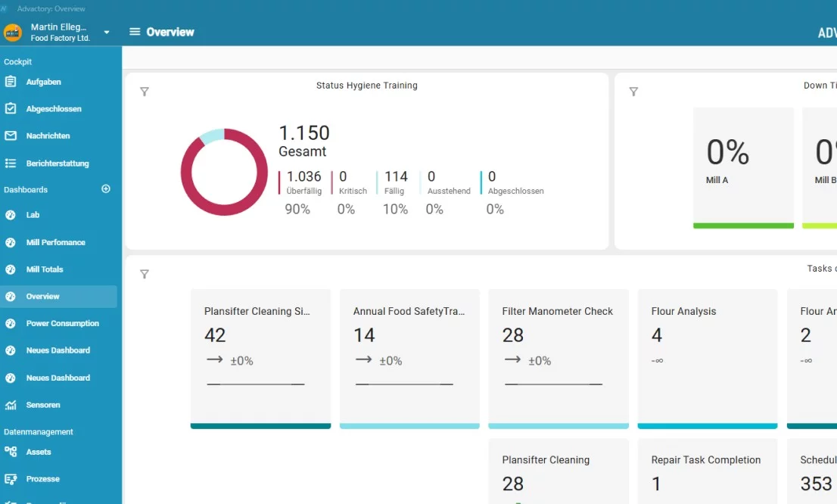Click the Power Consumption gauge icon
The width and height of the screenshot is (837, 504).
coord(10,324)
